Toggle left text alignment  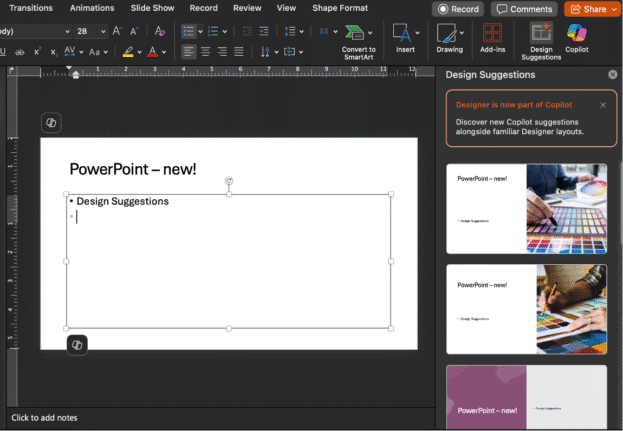coord(187,51)
